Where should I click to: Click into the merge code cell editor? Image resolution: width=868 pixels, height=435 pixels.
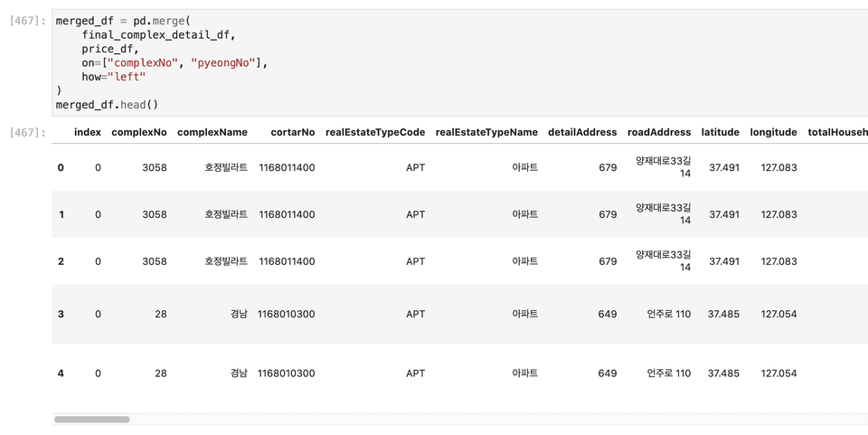coord(459,62)
